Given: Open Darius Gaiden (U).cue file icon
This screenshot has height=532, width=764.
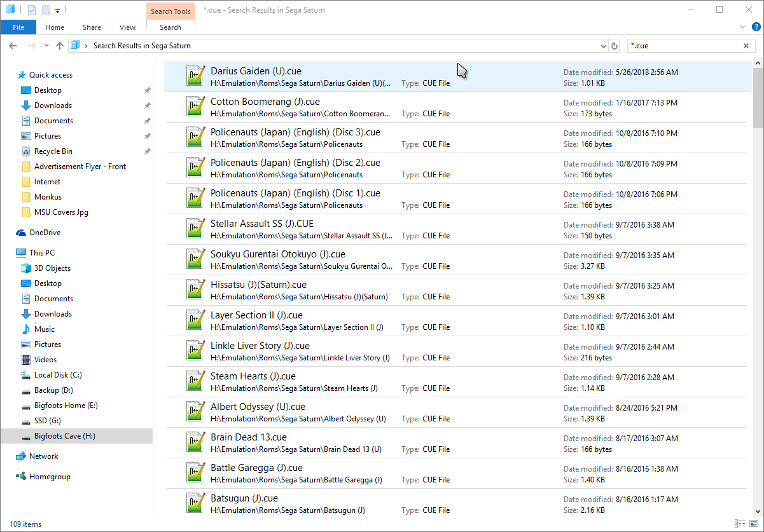Looking at the screenshot, I should tap(195, 76).
